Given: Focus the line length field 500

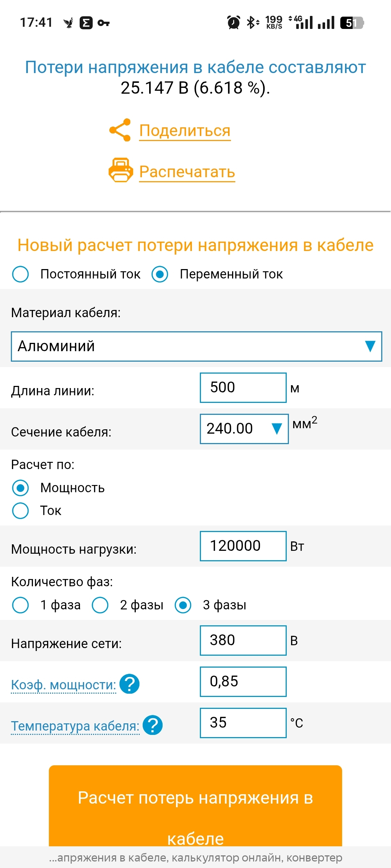Looking at the screenshot, I should click(243, 388).
